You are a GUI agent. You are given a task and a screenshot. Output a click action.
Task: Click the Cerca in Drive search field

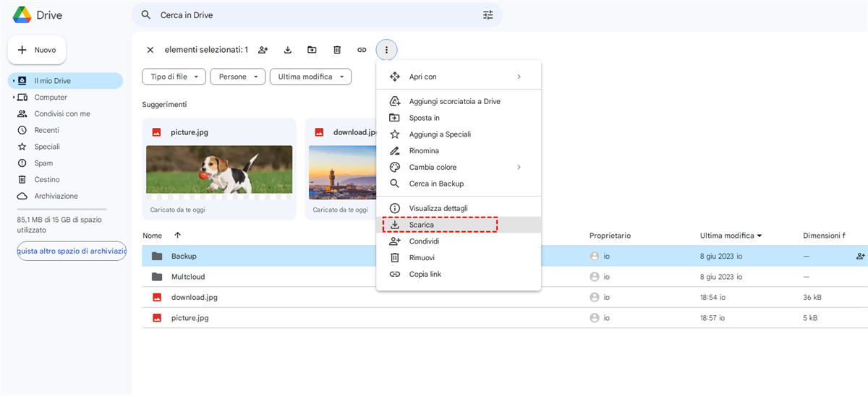pos(317,14)
